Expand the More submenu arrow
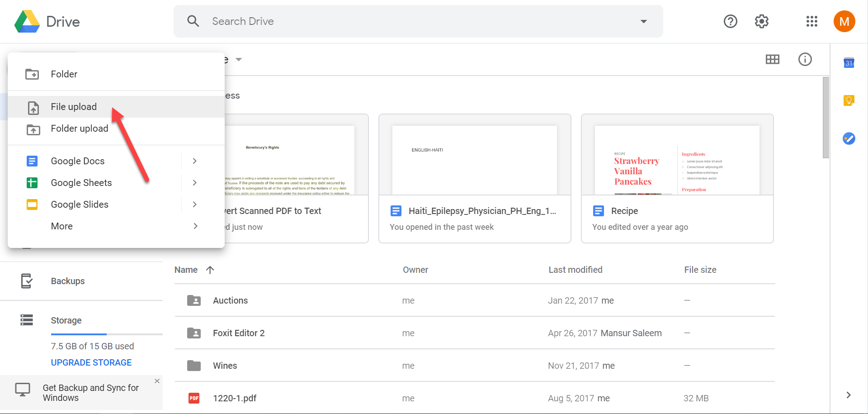868x414 pixels. [x=196, y=226]
